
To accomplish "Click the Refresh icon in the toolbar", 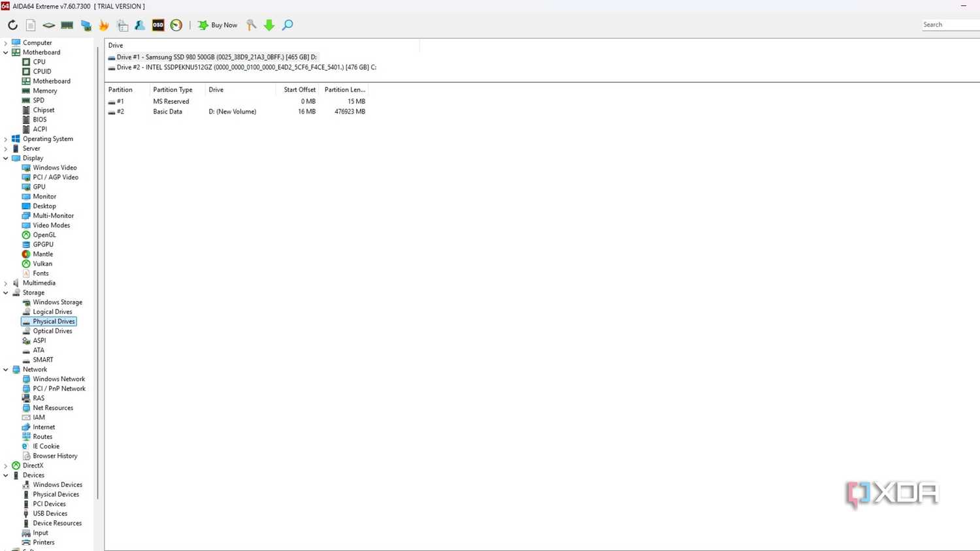I will coord(12,25).
